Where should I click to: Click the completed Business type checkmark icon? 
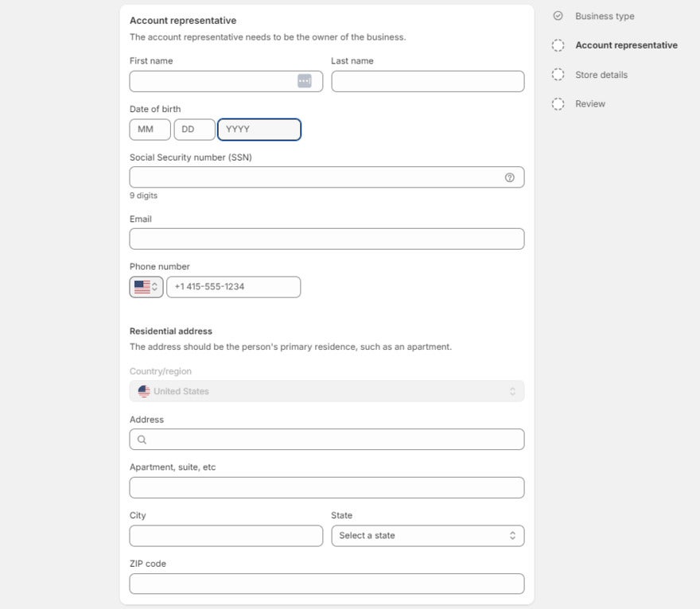coord(558,16)
